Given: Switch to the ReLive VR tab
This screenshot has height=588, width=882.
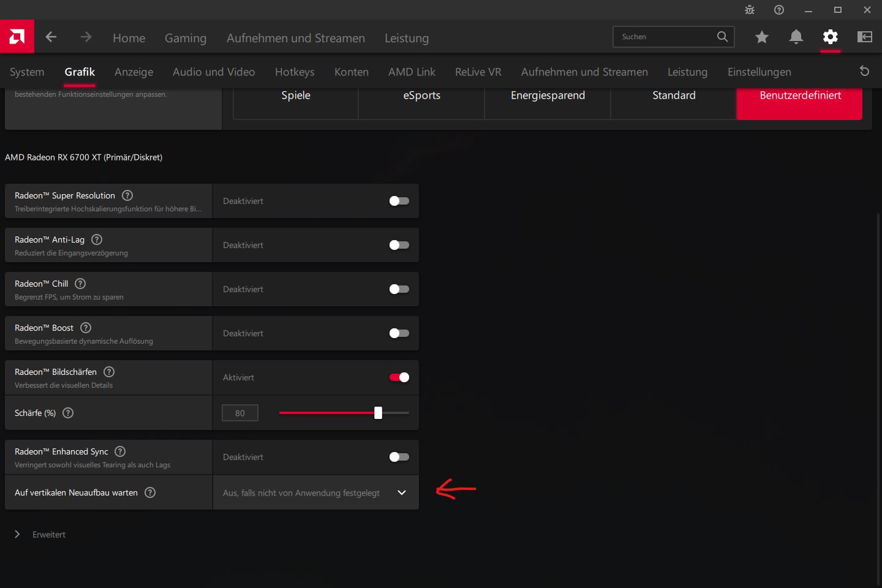Looking at the screenshot, I should pyautogui.click(x=478, y=72).
